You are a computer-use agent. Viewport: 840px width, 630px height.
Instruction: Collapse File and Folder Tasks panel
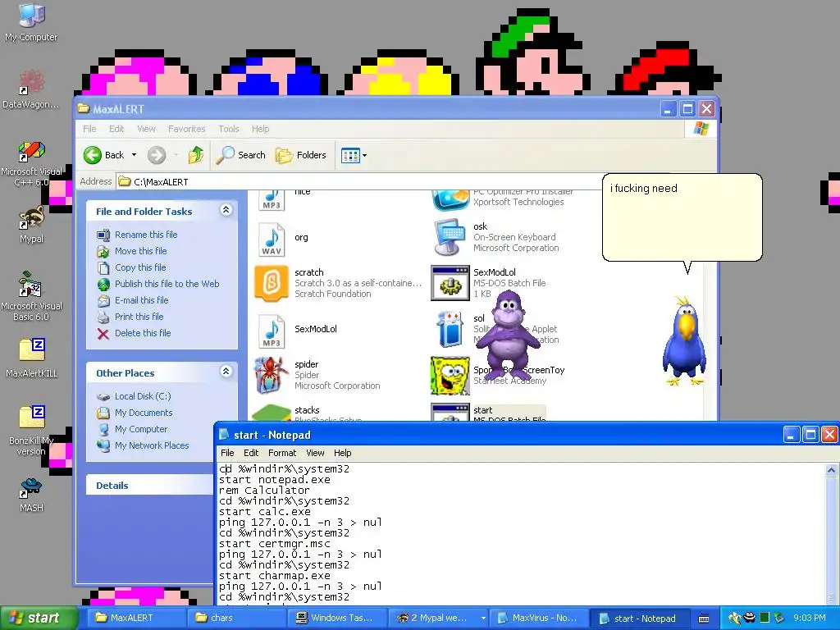pos(226,210)
